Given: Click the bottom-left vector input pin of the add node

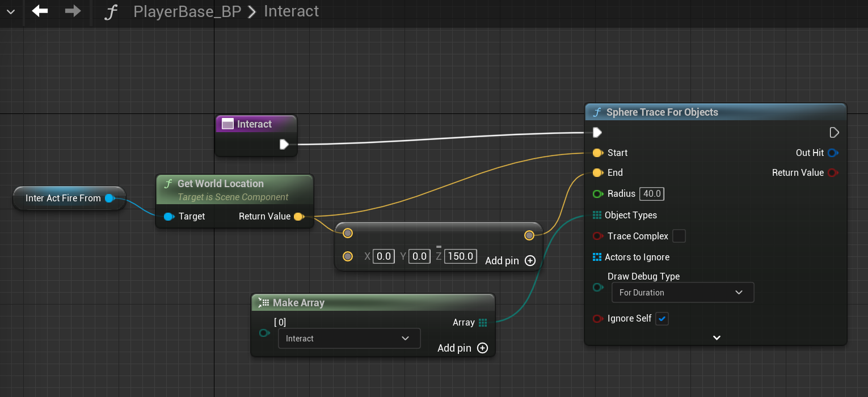Looking at the screenshot, I should [x=348, y=257].
